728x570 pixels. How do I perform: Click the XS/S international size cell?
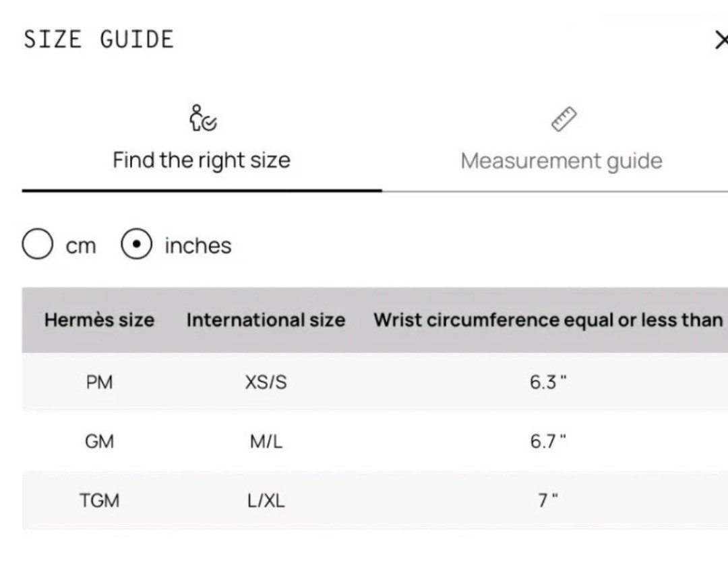(x=266, y=383)
